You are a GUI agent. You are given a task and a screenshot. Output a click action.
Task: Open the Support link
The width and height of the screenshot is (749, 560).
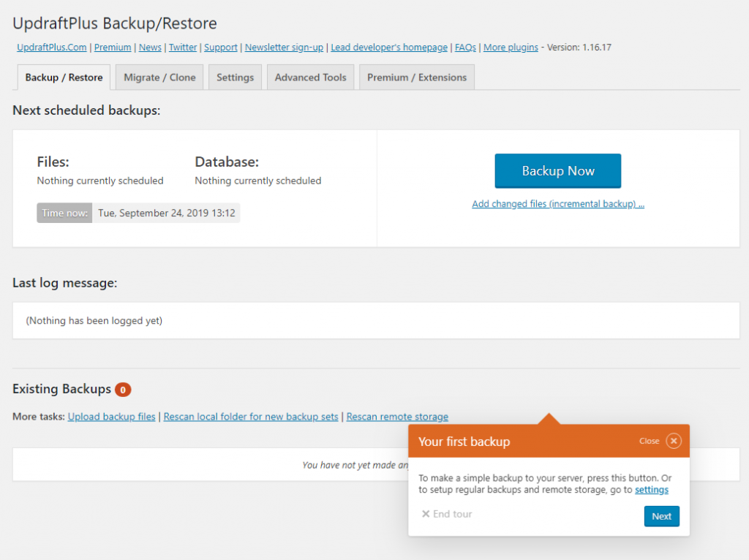pyautogui.click(x=221, y=48)
